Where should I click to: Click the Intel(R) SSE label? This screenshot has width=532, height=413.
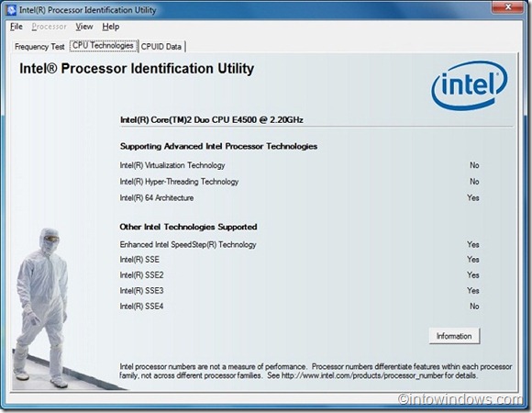point(139,260)
